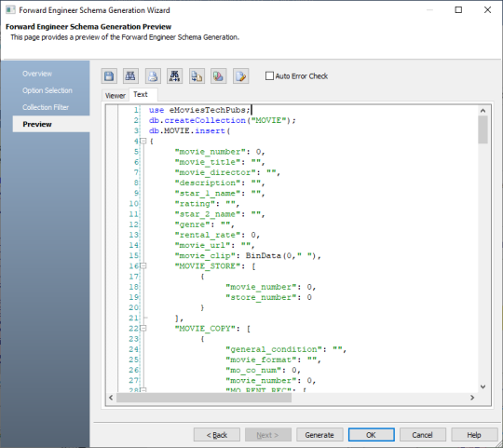This screenshot has height=448, width=503.
Task: Click the "use eMoviesTechPubs;" line
Action: point(199,110)
